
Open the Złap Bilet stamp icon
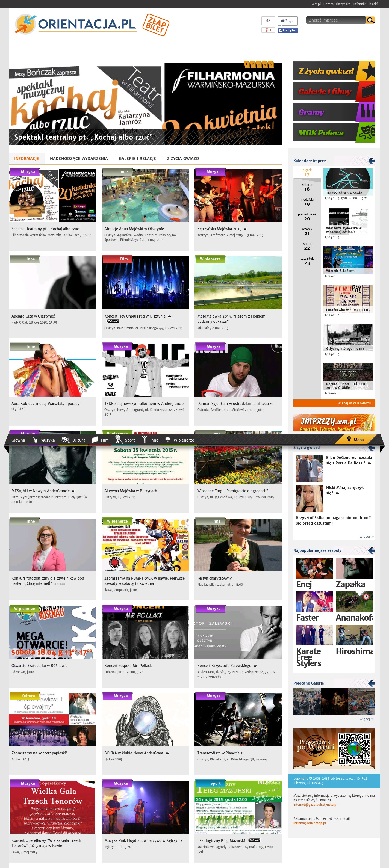(155, 25)
